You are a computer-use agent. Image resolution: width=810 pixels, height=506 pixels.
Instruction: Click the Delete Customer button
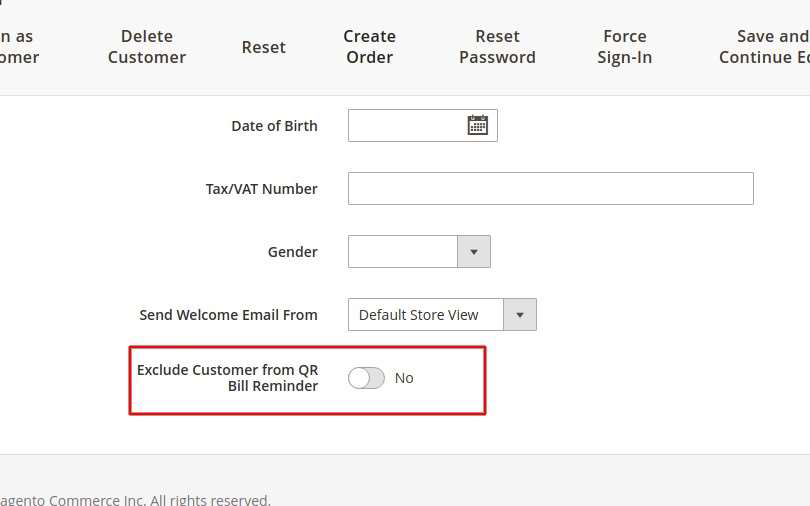tap(147, 47)
